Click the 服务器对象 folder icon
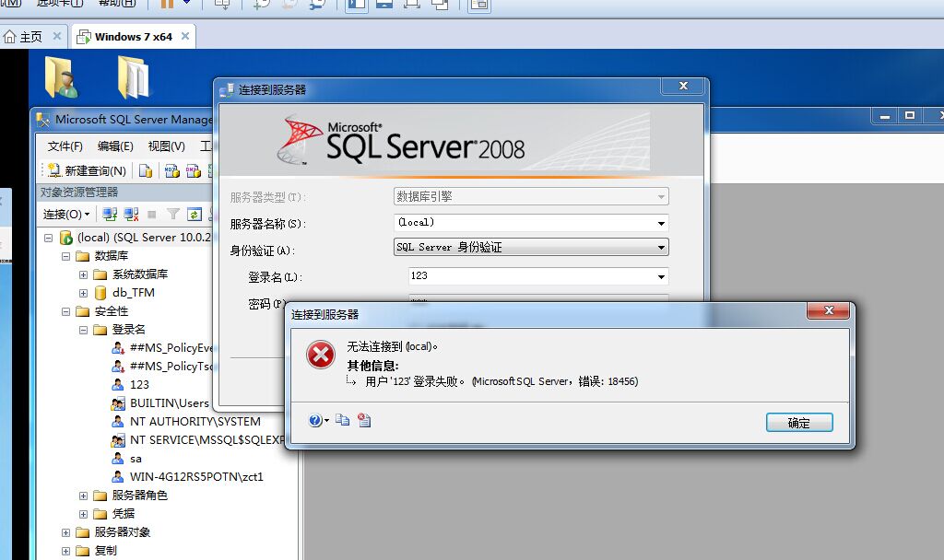 [x=82, y=532]
